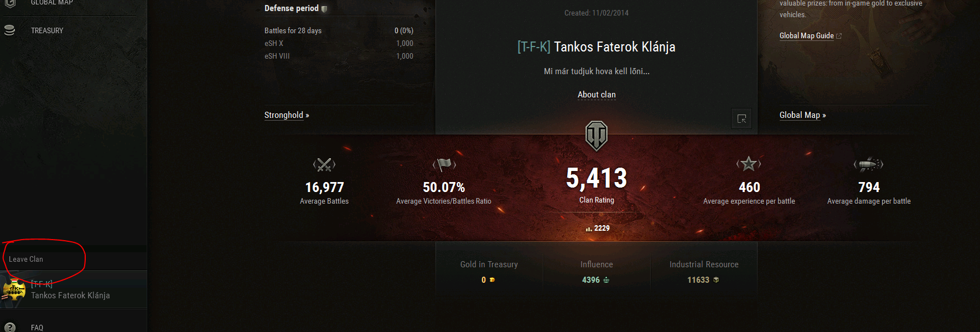Follow the Global Map » link
This screenshot has height=332, width=980.
point(803,115)
